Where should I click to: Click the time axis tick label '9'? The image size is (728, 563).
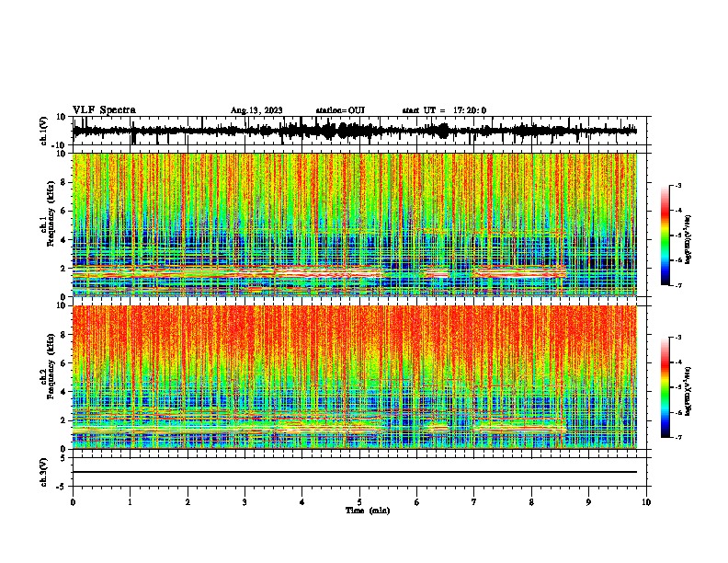point(588,502)
